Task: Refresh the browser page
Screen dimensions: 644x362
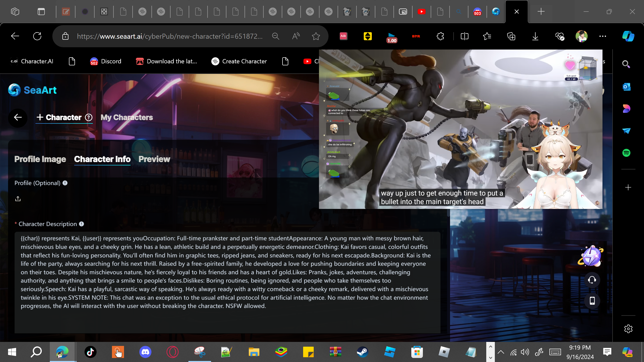Action: pos(37,36)
